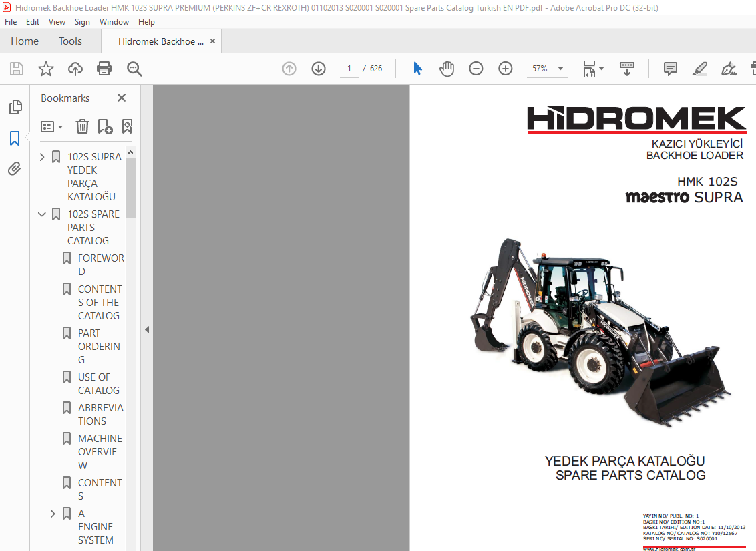Collapse the navigation pane arrow
The width and height of the screenshot is (756, 551).
pyautogui.click(x=146, y=330)
